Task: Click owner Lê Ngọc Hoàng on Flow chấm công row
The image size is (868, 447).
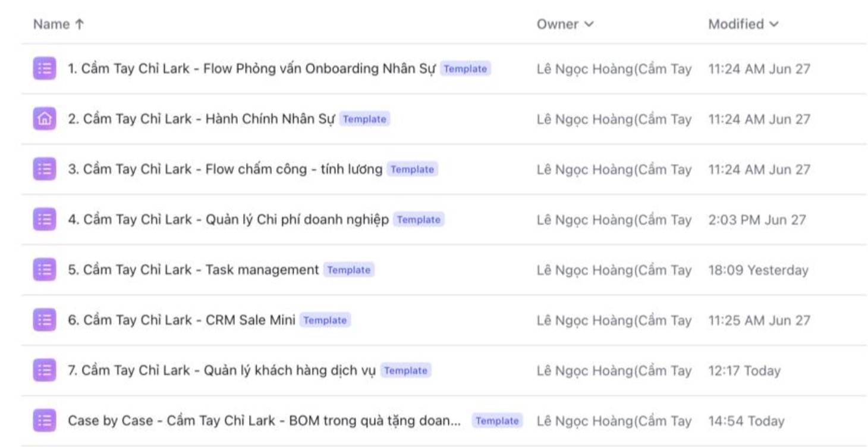Action: click(614, 169)
